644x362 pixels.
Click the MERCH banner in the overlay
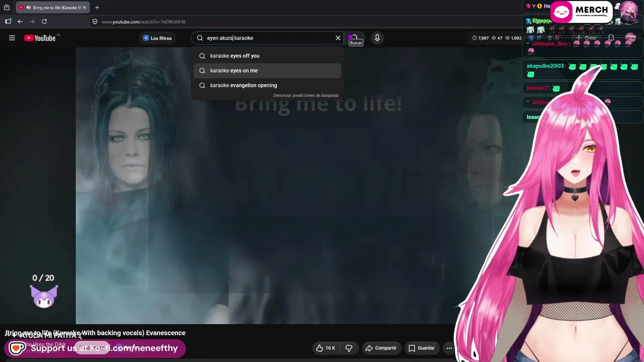(582, 12)
